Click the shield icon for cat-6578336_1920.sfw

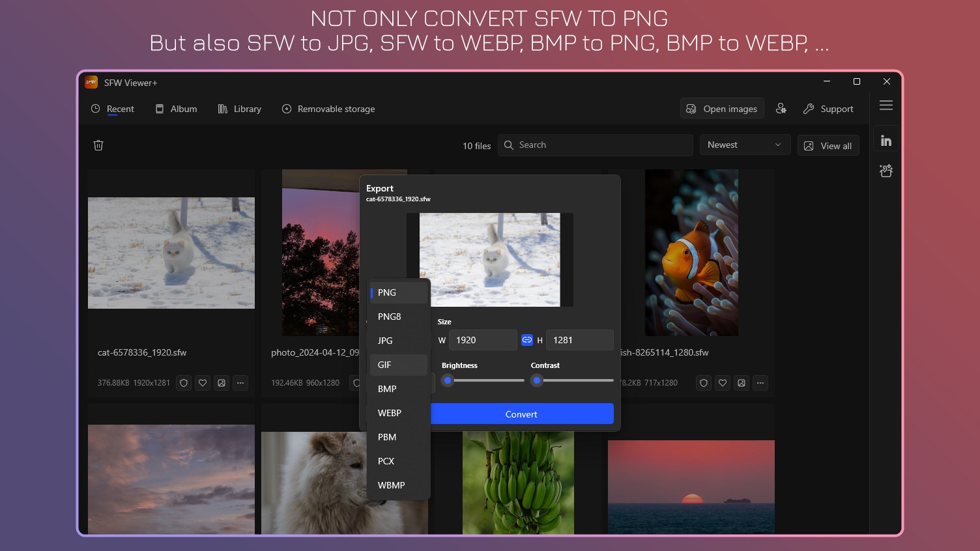[x=184, y=383]
